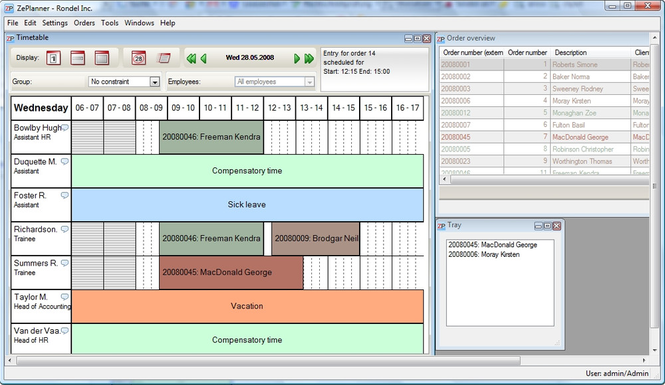Open the calendar date picker icon
This screenshot has height=385, width=665.
click(x=139, y=58)
